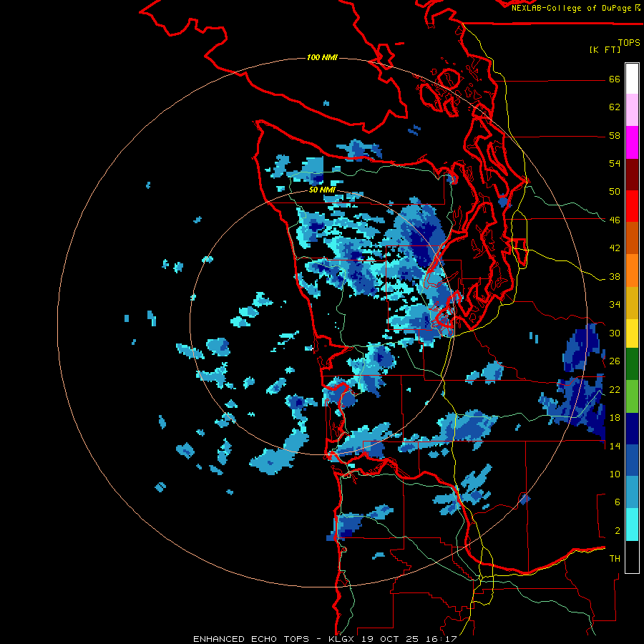Click the Enhanced Echo Tops KLGX caption

tap(325, 639)
